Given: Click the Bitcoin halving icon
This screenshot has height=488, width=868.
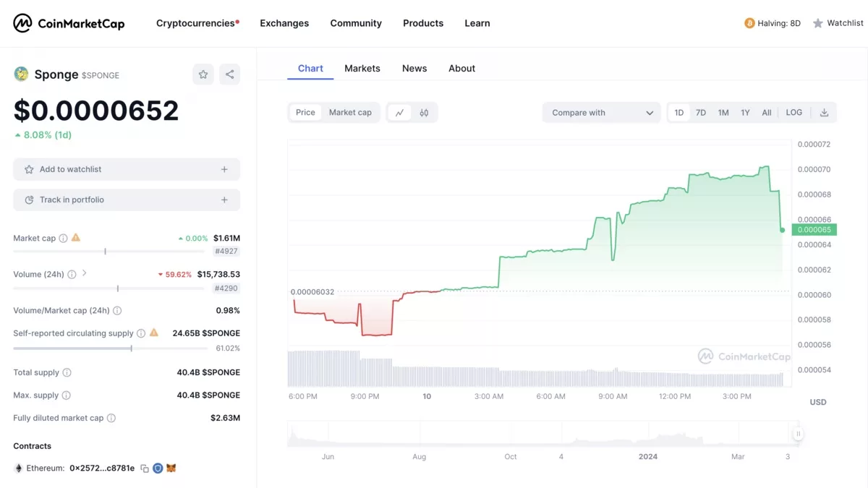Looking at the screenshot, I should pyautogui.click(x=749, y=23).
